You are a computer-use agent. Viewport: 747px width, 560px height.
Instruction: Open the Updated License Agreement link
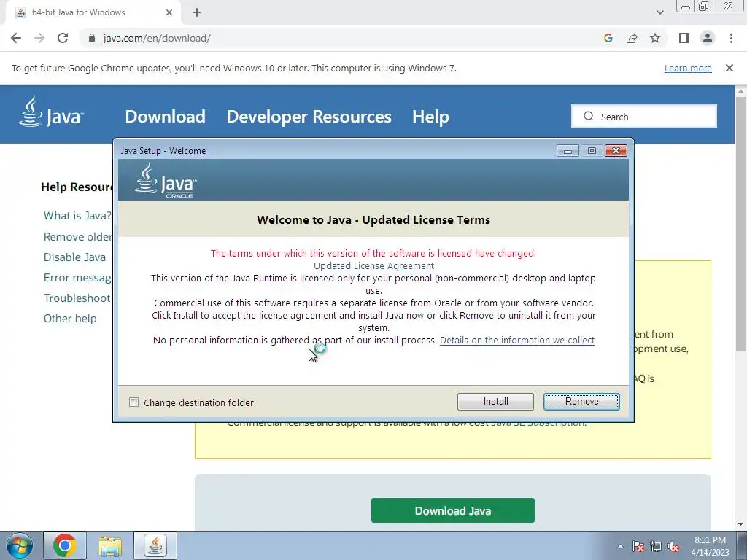[x=373, y=265]
